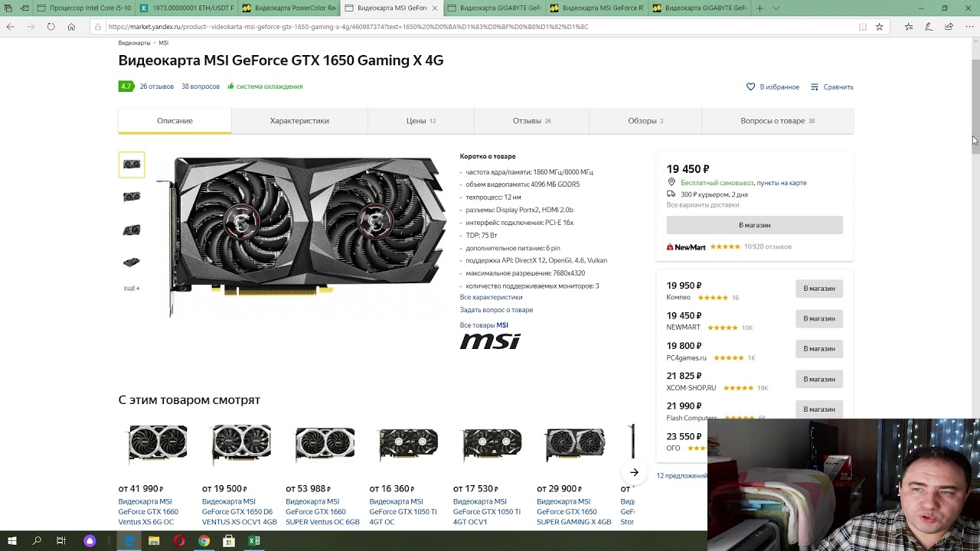Toggle reading view icon in address bar
The image size is (980, 551).
pos(862,27)
